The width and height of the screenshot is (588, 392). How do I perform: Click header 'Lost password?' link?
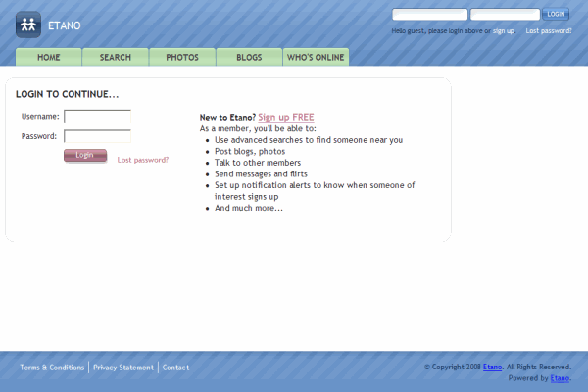[549, 30]
